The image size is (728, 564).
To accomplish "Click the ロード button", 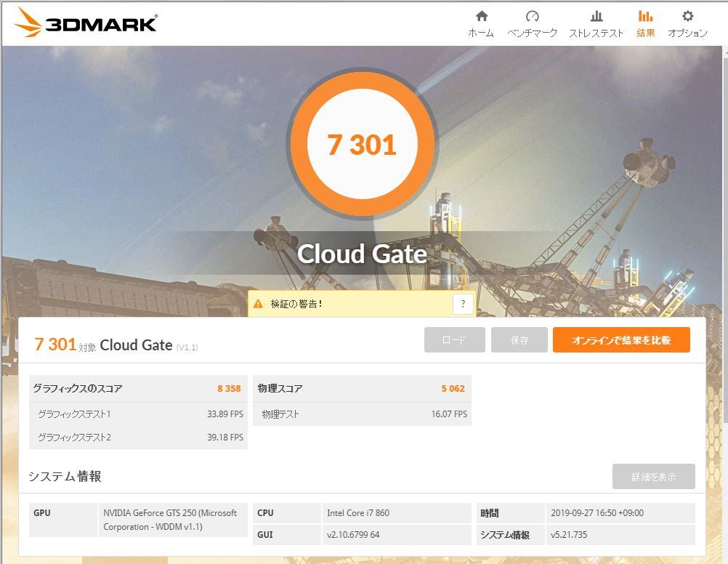I will click(455, 340).
